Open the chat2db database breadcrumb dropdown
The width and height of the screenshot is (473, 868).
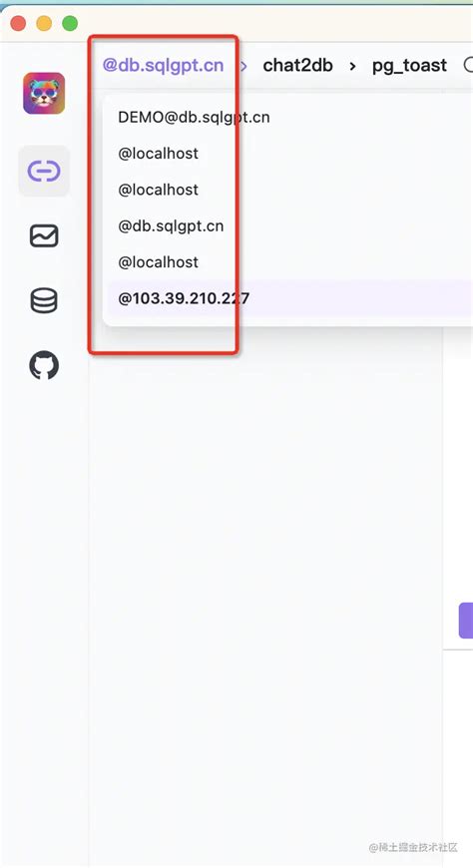point(298,65)
